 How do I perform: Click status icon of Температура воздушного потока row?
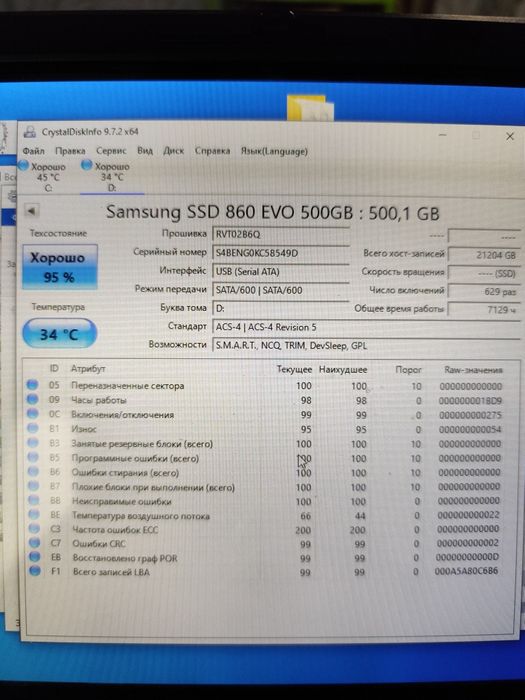34,514
